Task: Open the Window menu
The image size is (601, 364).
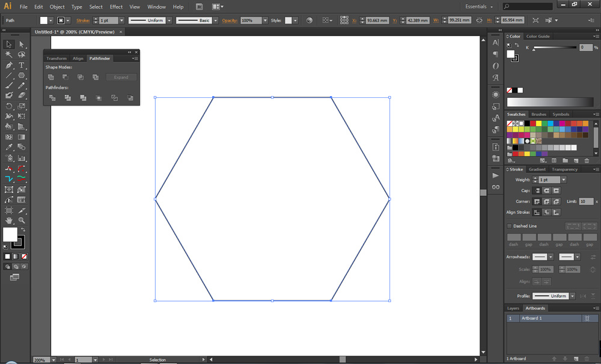Action: (156, 7)
